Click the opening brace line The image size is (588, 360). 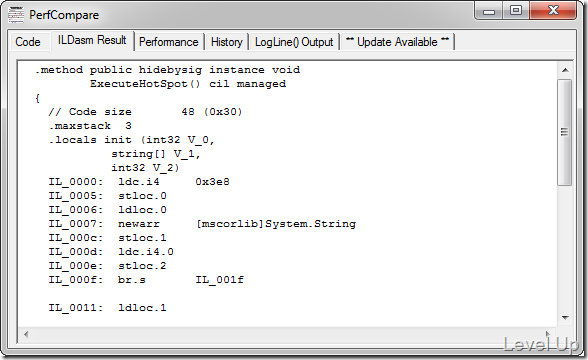click(38, 98)
